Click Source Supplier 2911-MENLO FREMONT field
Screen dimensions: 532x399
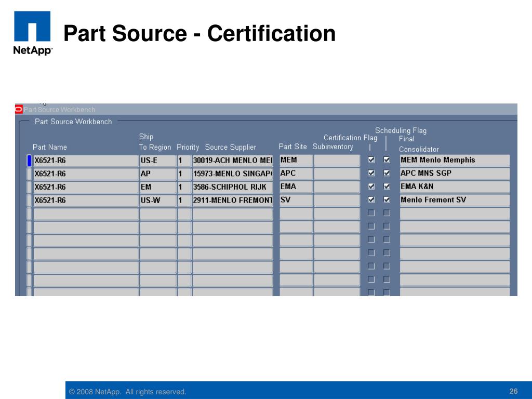(x=232, y=200)
